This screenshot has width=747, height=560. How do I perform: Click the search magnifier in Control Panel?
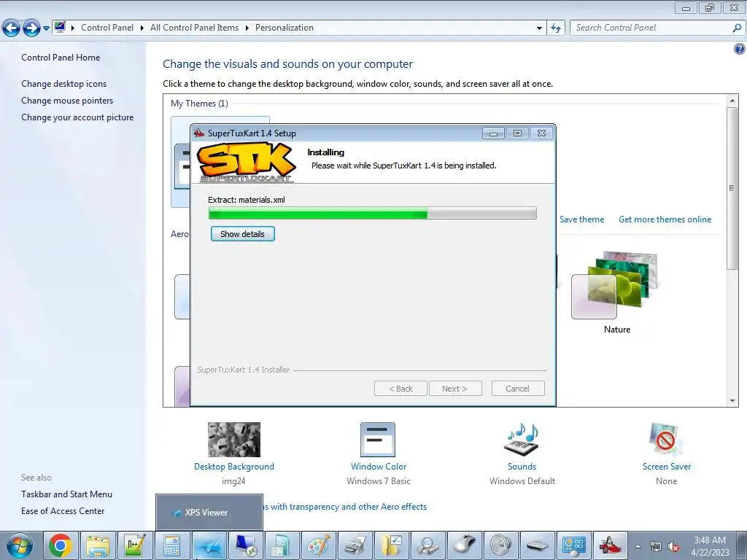click(737, 28)
